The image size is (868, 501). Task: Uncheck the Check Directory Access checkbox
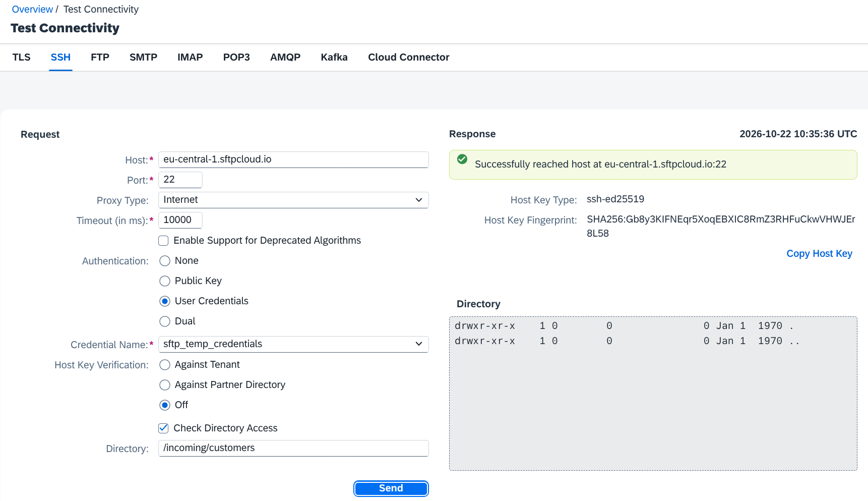163,428
